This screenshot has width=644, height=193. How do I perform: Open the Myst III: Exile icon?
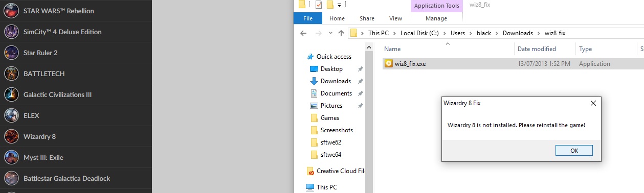[11, 157]
